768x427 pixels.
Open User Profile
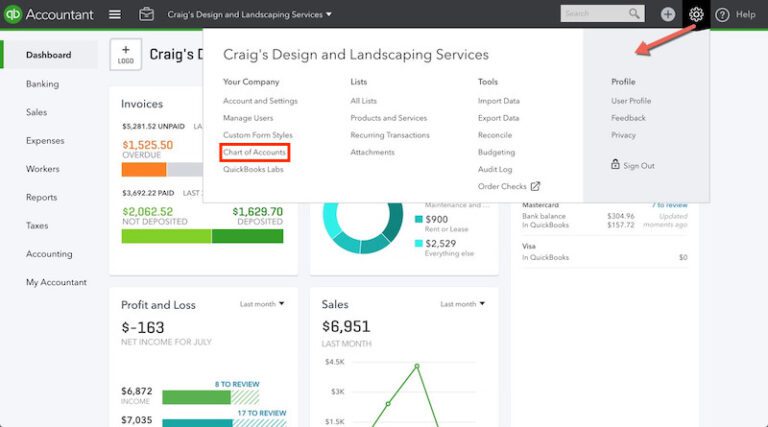631,101
